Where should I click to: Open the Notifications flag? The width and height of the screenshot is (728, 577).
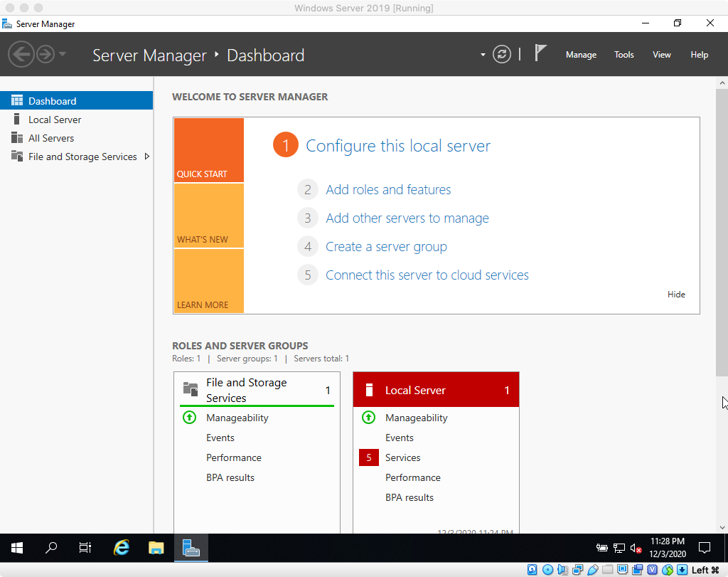click(540, 53)
